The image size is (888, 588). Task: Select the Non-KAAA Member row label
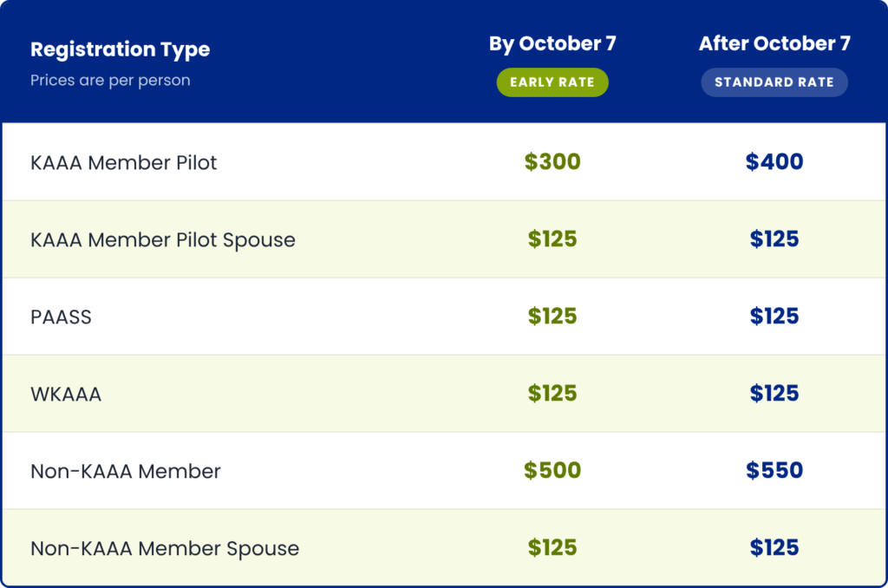[x=125, y=471]
